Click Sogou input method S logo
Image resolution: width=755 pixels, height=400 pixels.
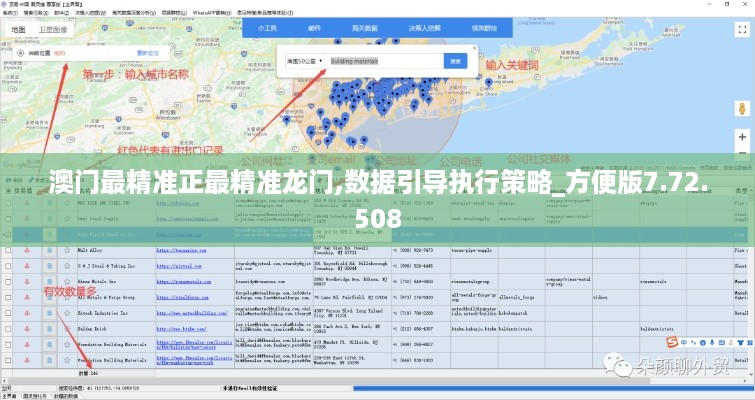pyautogui.click(x=672, y=342)
